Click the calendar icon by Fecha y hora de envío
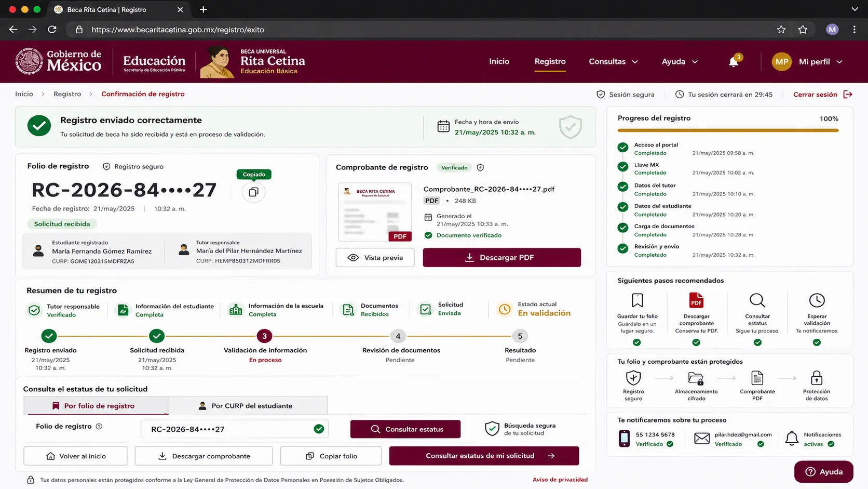This screenshot has width=868, height=489. [443, 126]
